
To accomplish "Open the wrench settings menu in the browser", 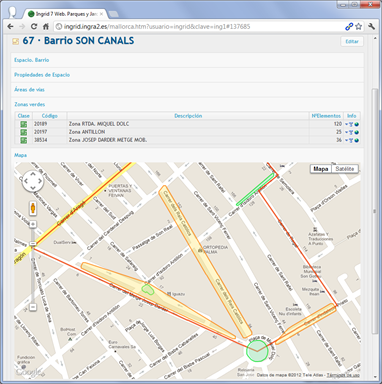I will (x=371, y=26).
